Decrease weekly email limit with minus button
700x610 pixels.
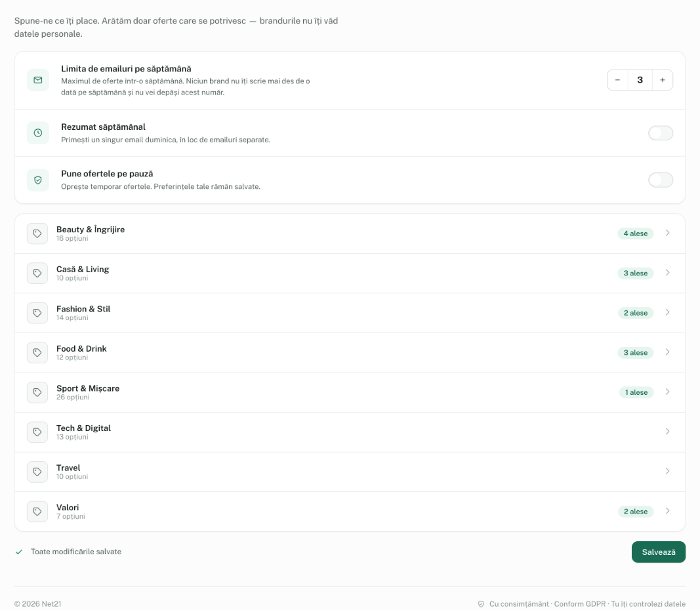tap(617, 80)
